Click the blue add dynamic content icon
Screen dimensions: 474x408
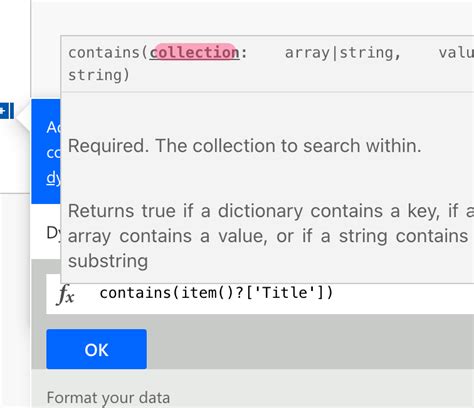click(x=7, y=111)
